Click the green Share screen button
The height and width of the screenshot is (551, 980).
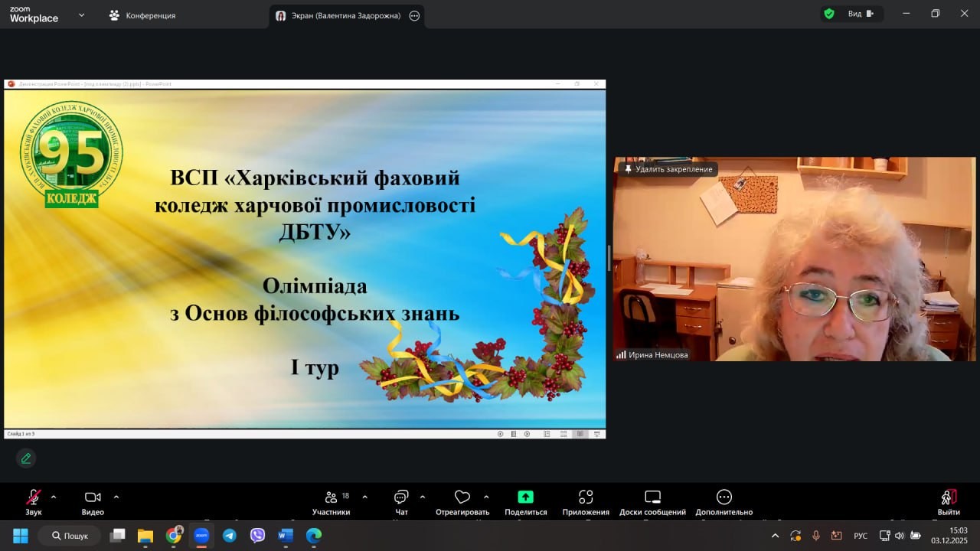(525, 498)
